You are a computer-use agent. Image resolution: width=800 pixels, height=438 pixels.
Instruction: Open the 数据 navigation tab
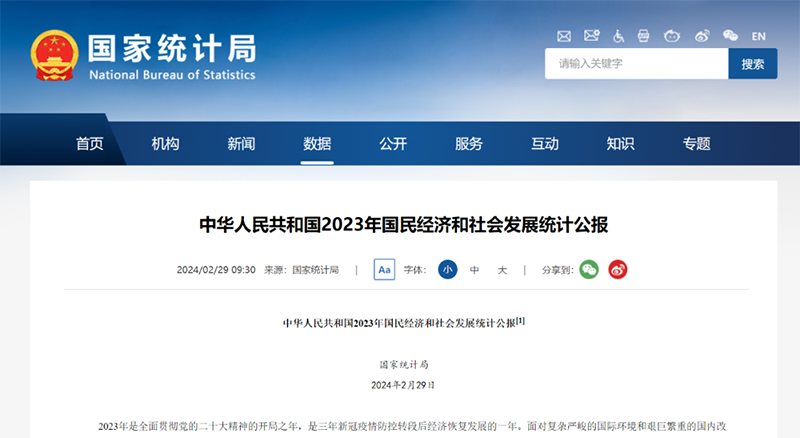pos(317,144)
